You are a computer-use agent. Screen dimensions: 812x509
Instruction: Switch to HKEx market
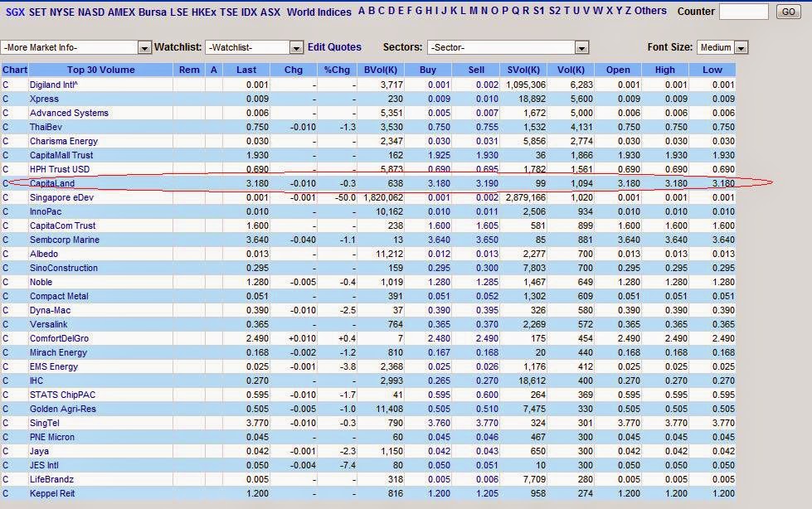(x=204, y=12)
